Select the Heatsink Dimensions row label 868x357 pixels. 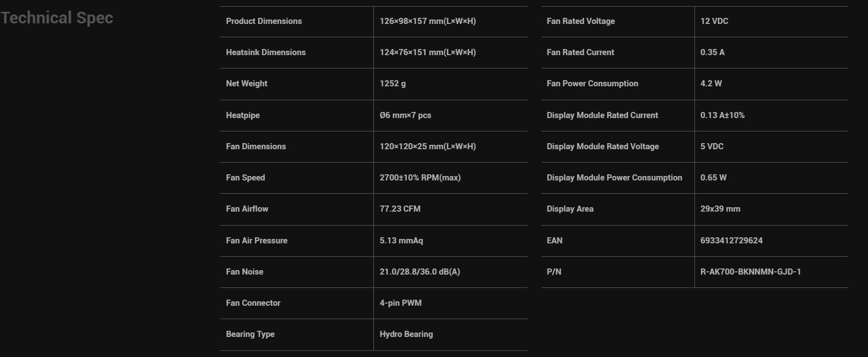coord(266,52)
